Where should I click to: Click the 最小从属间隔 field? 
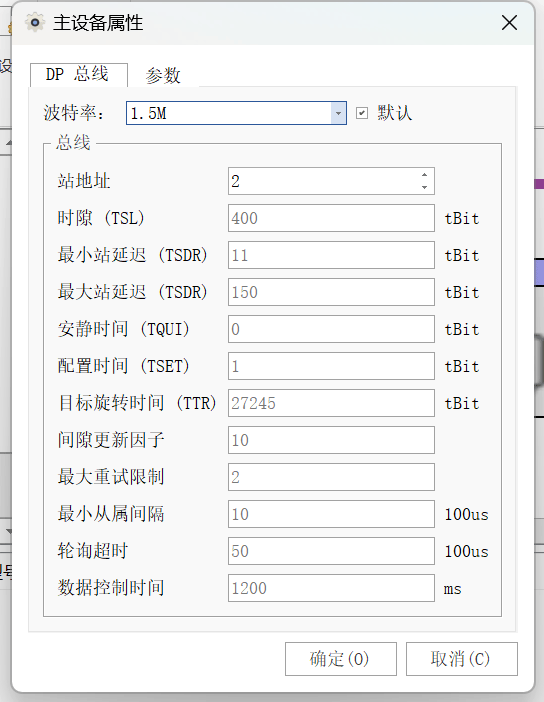click(331, 514)
